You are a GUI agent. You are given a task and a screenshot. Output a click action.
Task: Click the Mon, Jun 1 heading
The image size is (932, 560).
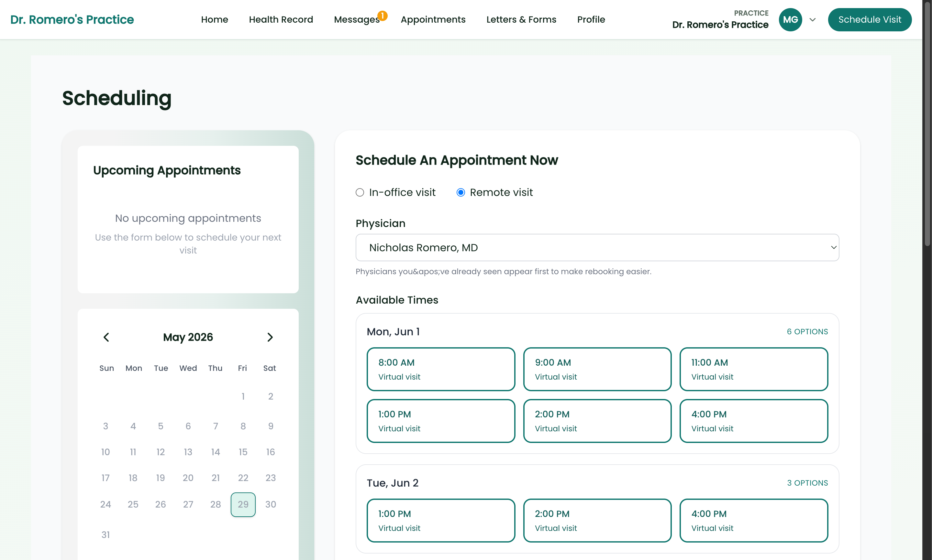tap(393, 332)
